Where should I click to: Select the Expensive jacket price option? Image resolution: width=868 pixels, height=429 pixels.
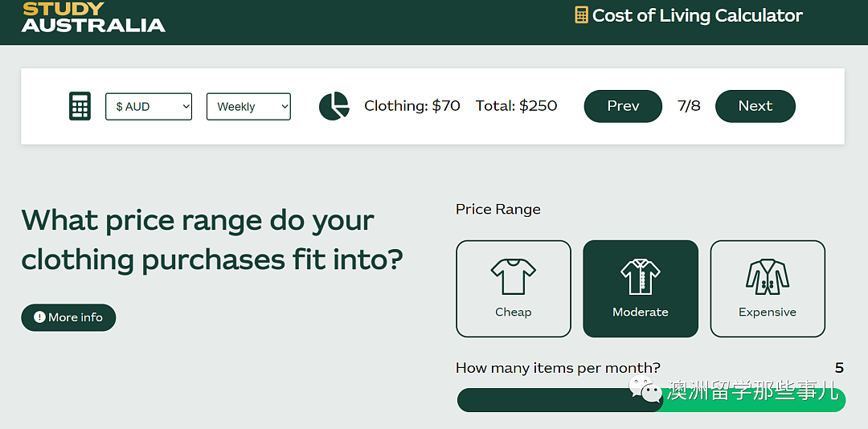click(768, 288)
